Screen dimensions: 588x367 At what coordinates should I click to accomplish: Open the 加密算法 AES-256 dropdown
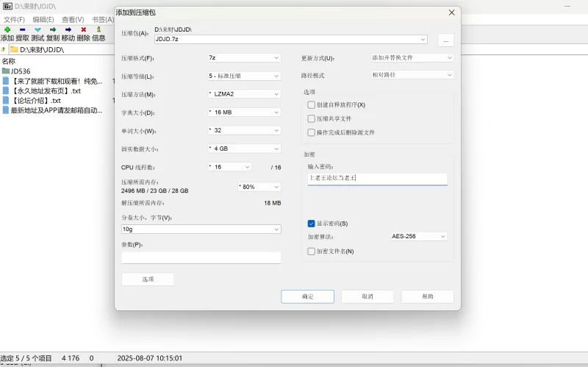[419, 236]
